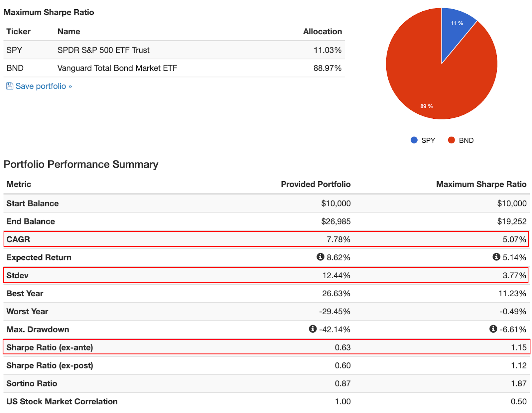Click the Best Year row label
The height and width of the screenshot is (413, 532).
(25, 293)
